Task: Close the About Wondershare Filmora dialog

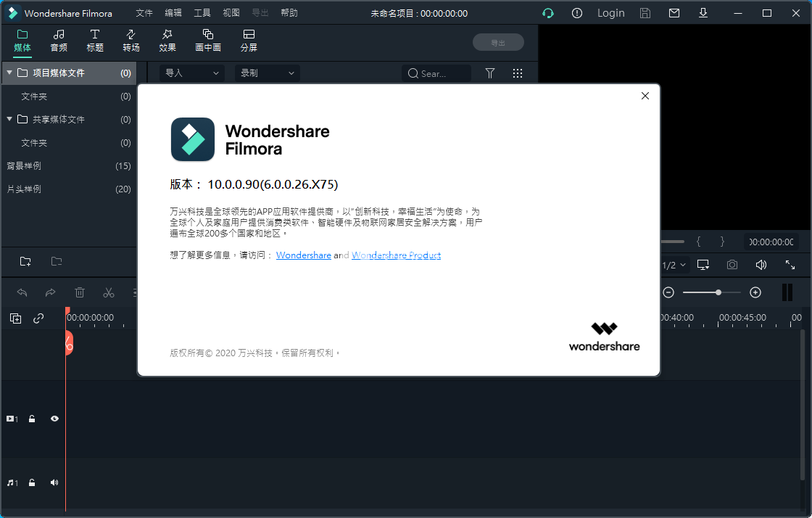Action: 645,96
